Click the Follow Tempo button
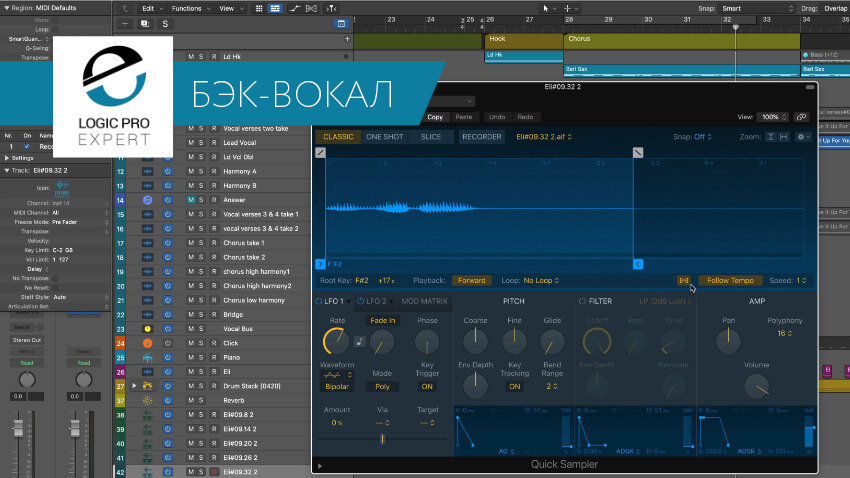 click(x=730, y=280)
